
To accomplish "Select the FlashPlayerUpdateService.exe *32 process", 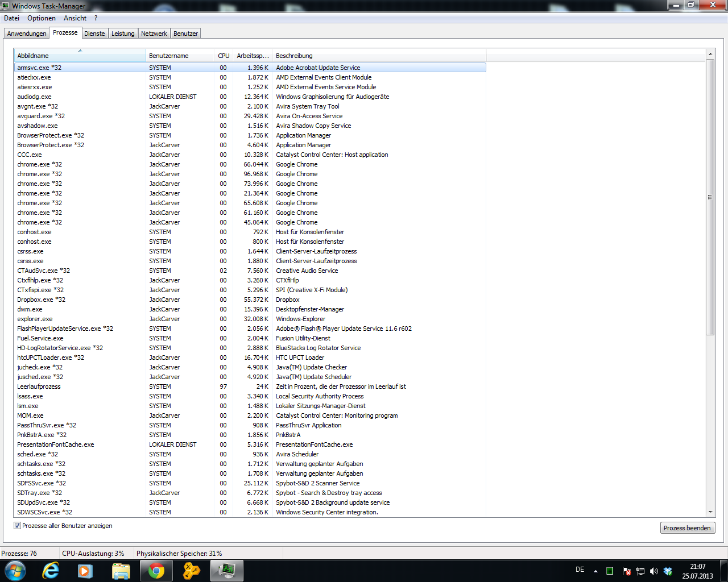I will tap(250, 329).
